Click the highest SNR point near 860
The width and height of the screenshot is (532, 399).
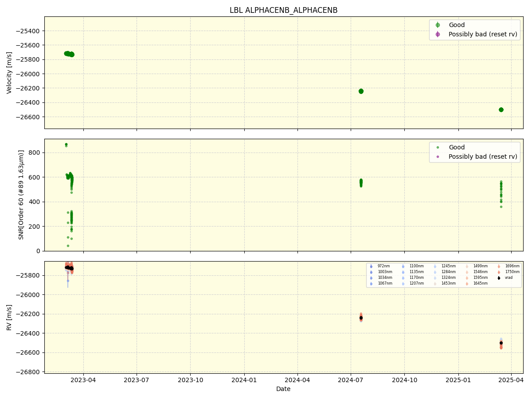[x=66, y=145]
